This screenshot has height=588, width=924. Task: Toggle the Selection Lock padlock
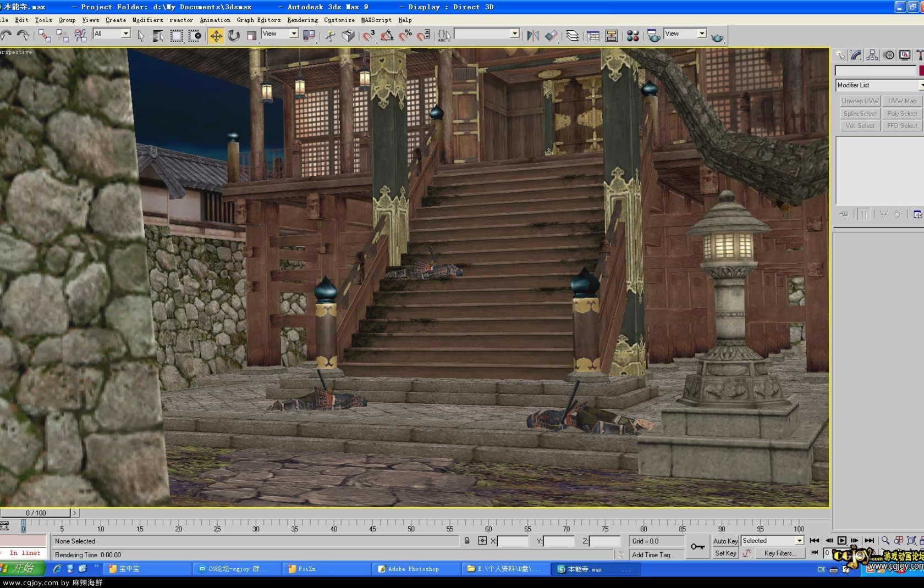(x=467, y=541)
